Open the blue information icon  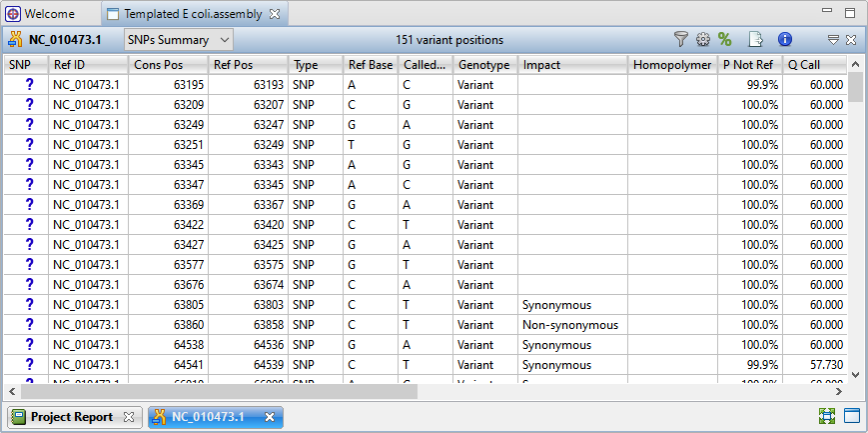pyautogui.click(x=785, y=39)
